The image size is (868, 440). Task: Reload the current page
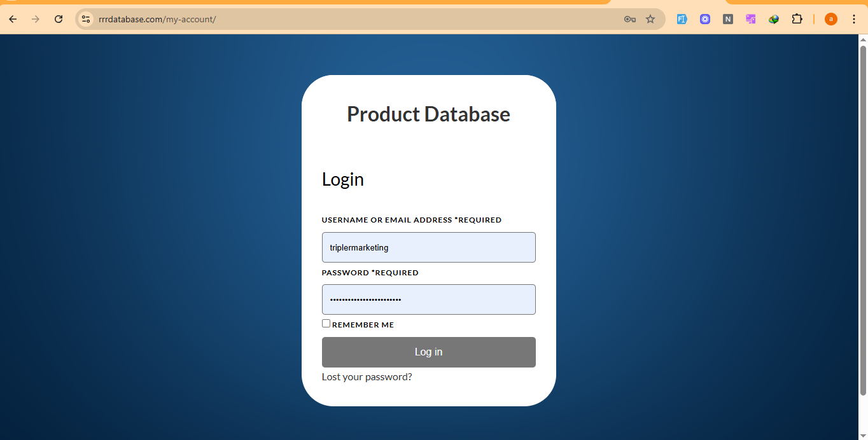coord(59,19)
